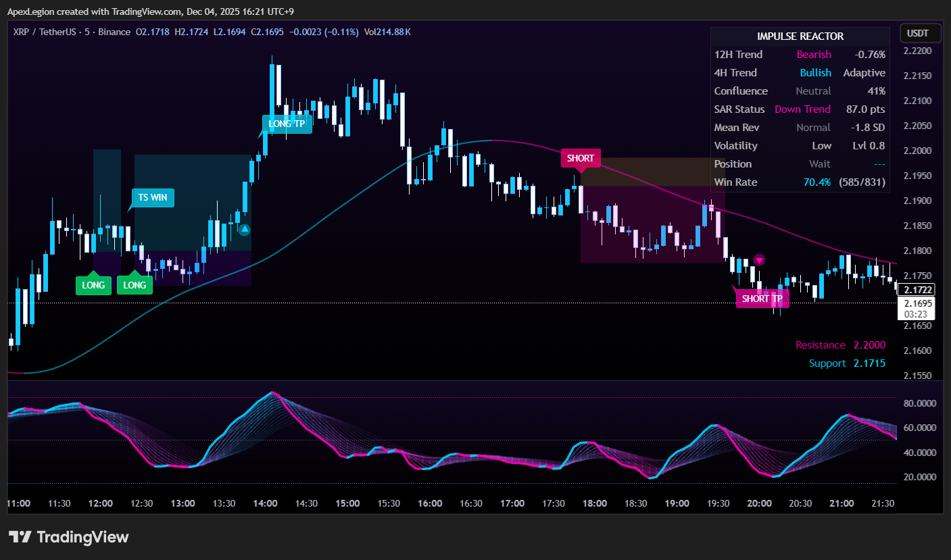Screen dimensions: 951x560
Task: Click the blue up-arrow circle marker
Action: 245,230
